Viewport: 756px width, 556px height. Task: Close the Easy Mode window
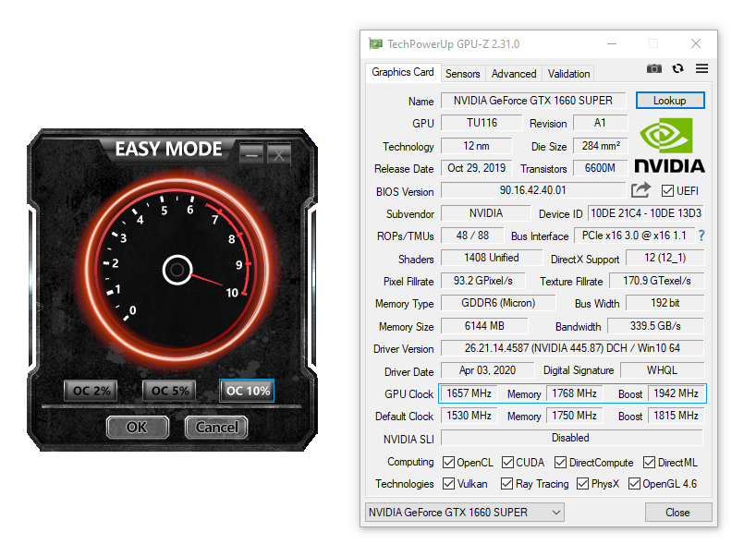(279, 154)
